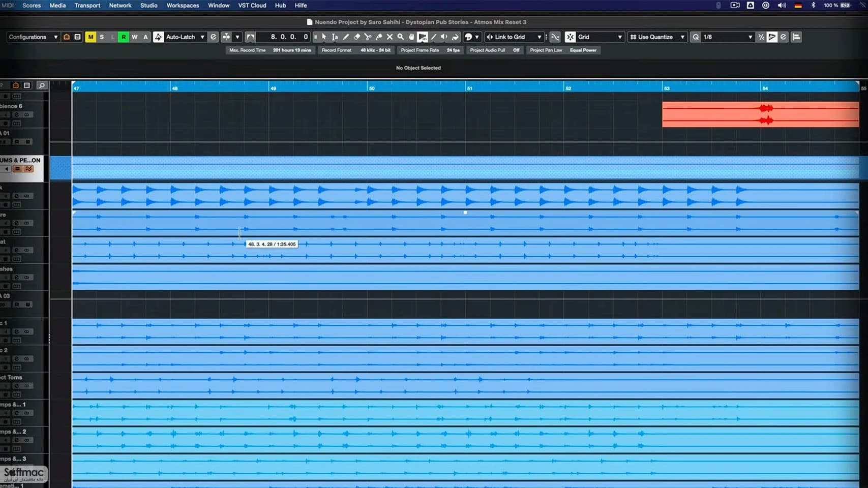Open the Studio menu
The image size is (868, 488).
click(x=149, y=5)
